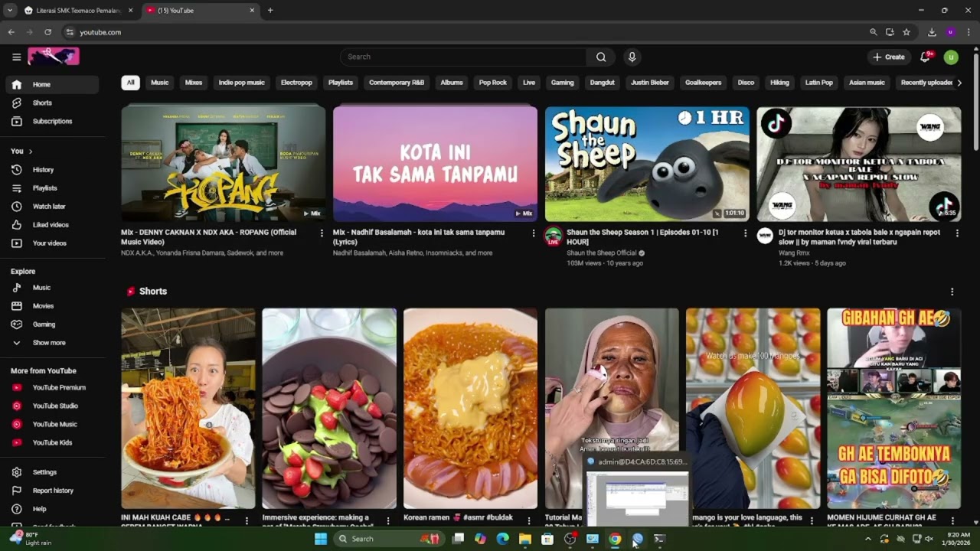Expand Show more under Explore
Viewport: 980px width, 551px height.
tap(52, 343)
